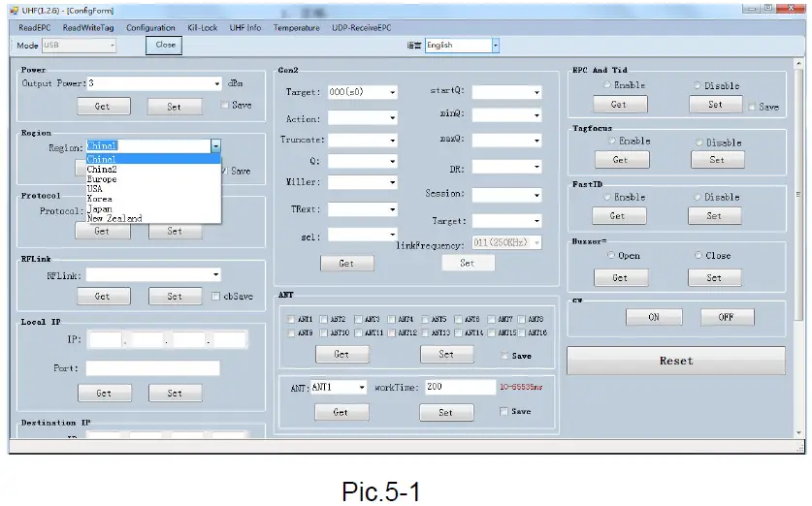Check the ANT1 checkbox

pos(290,319)
